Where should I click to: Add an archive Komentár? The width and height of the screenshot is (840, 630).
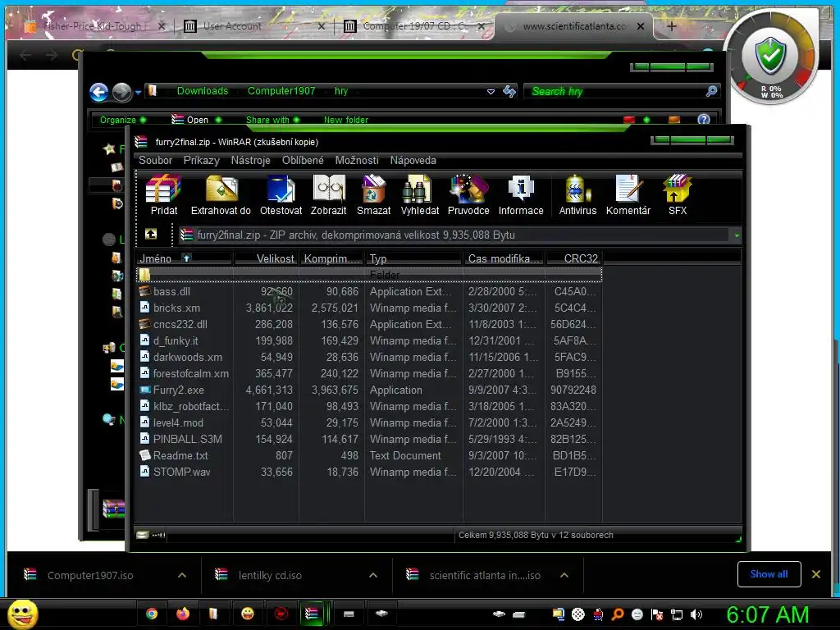[628, 195]
